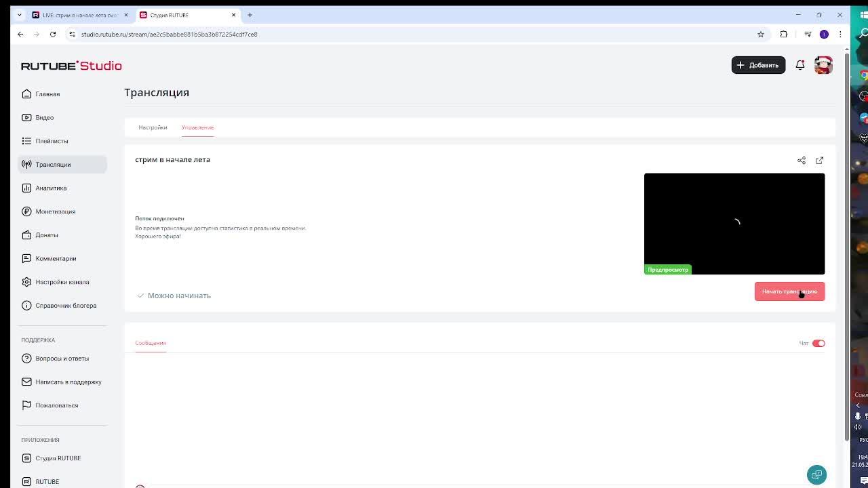Open browser extensions puzzle icon

click(x=784, y=34)
